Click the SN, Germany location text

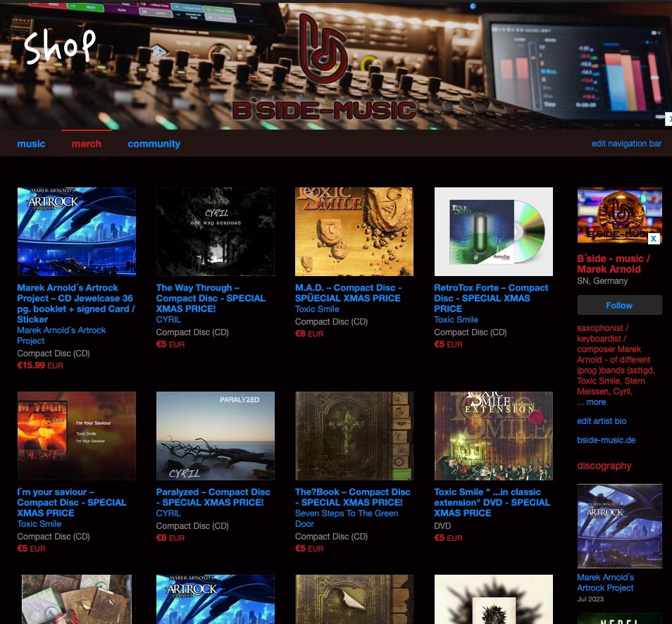[602, 281]
